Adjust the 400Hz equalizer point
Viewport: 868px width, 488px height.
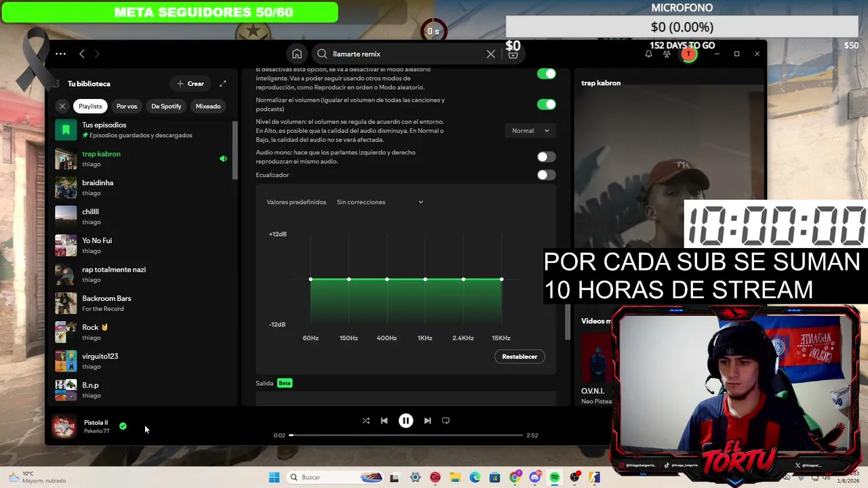tap(387, 279)
